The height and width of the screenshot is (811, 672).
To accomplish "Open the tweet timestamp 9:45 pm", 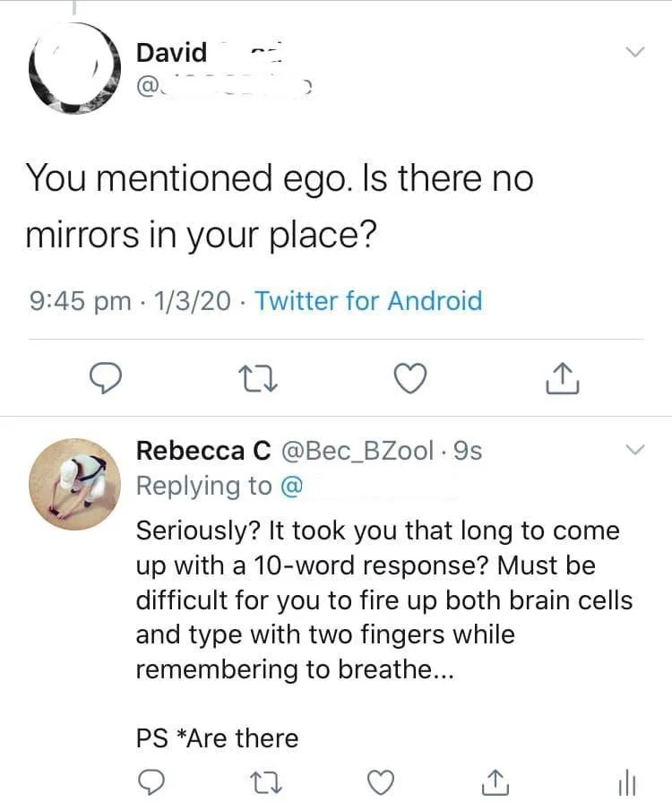I will (x=80, y=301).
